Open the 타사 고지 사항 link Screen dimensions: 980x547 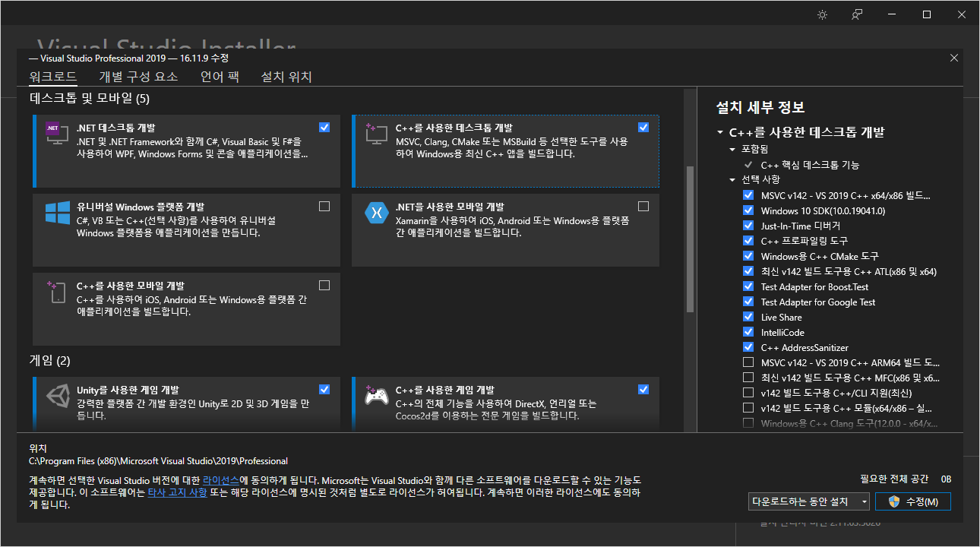[176, 493]
